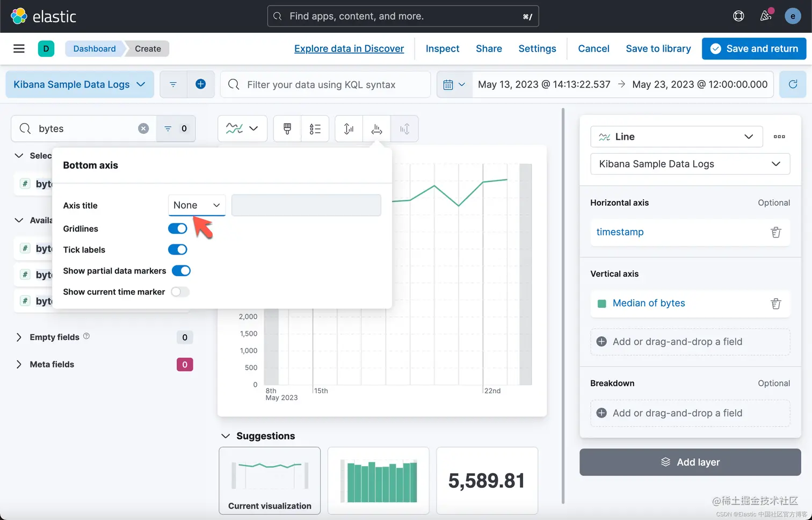
Task: Click the Create breadcrumb
Action: (148, 48)
